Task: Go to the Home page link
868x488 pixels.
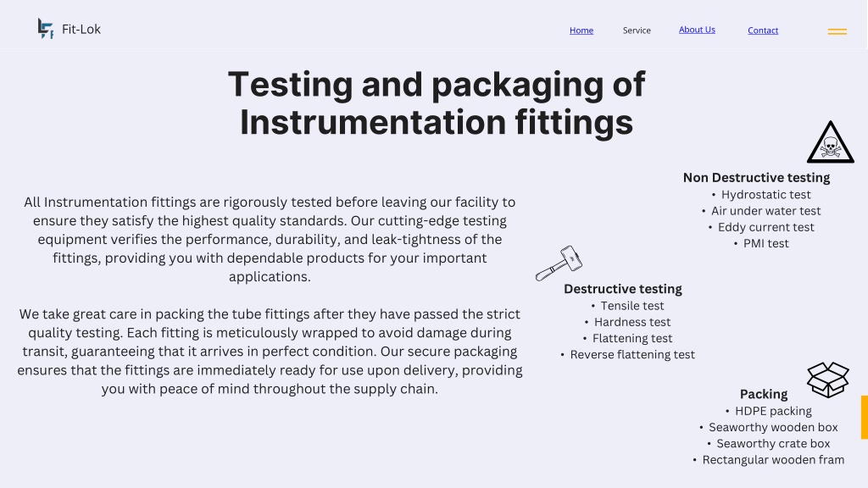Action: click(x=581, y=30)
